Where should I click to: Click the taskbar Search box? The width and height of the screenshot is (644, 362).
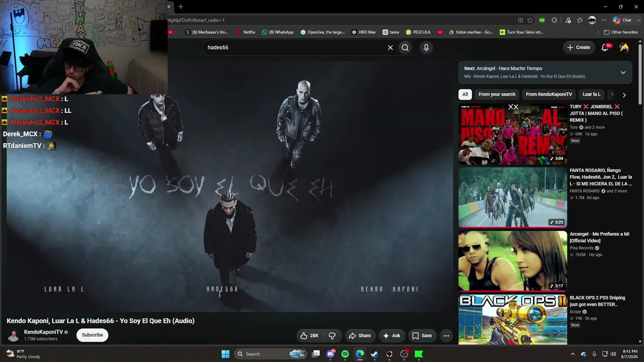coord(272,354)
